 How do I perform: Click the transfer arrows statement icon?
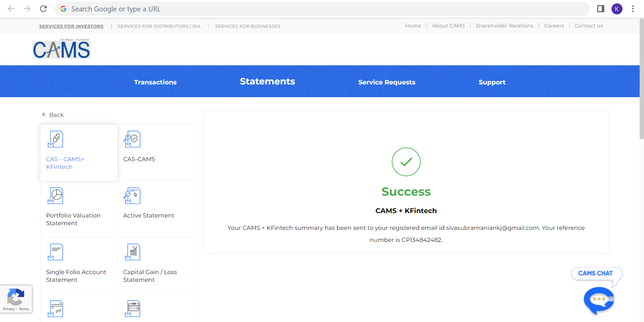(55, 309)
